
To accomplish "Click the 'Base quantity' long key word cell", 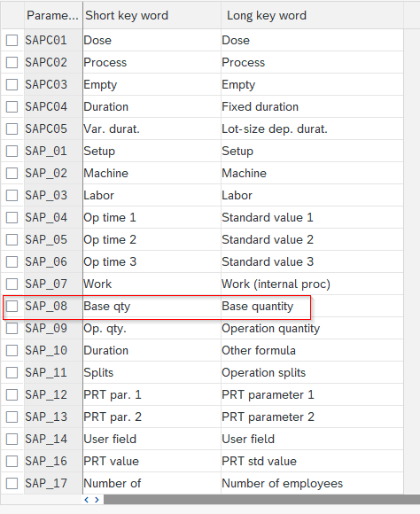I will (x=312, y=306).
